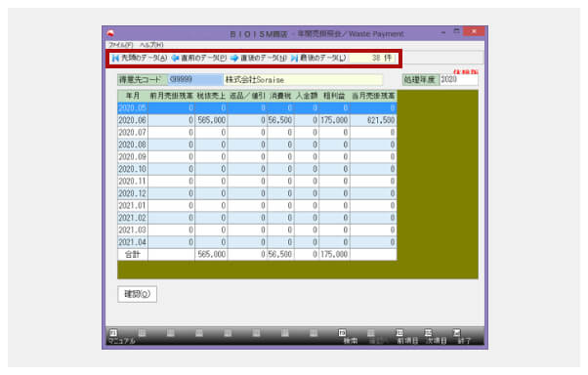Select the 返品/値引 column header
This screenshot has height=375, width=588.
(x=247, y=96)
